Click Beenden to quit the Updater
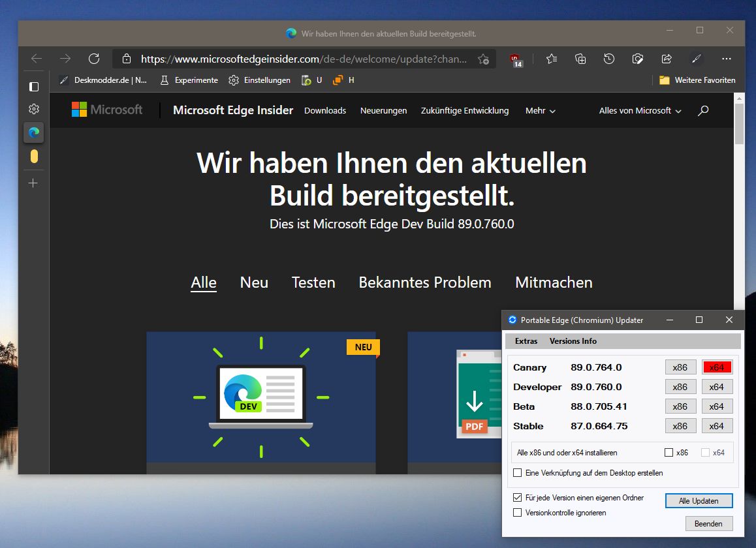The width and height of the screenshot is (756, 548). [709, 523]
